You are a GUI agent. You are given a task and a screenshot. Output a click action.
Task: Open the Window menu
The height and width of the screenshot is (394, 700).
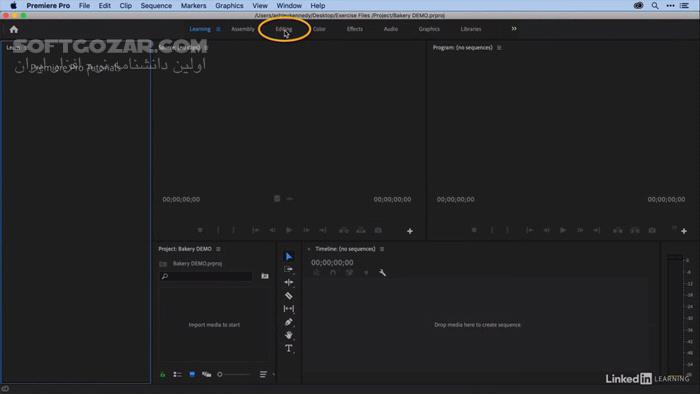pos(289,6)
